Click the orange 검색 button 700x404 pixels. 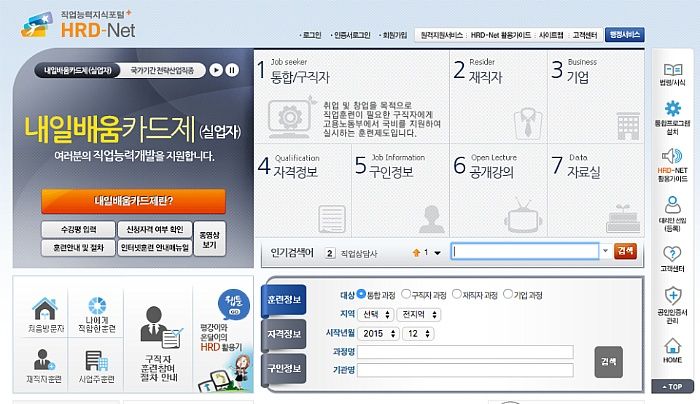tap(625, 251)
